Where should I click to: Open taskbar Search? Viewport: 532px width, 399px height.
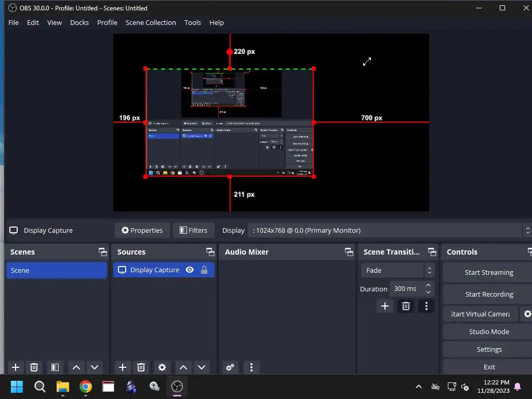tap(39, 387)
